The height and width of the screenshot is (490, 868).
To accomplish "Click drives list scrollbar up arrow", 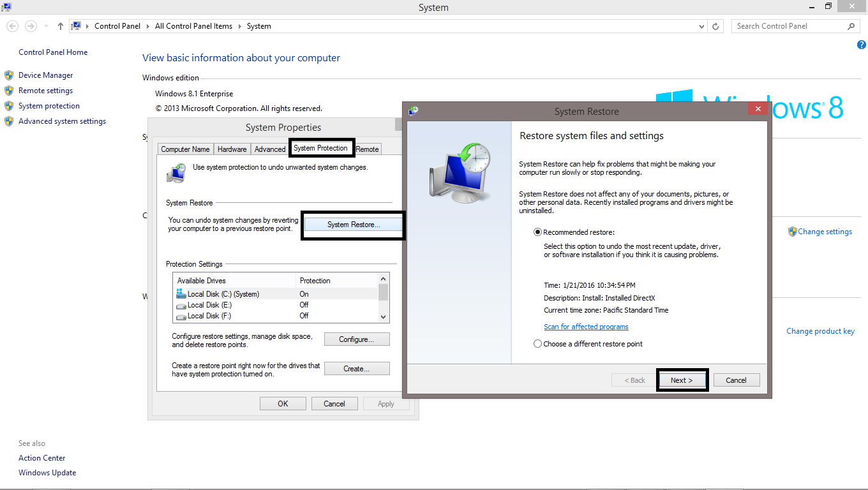I will pos(384,279).
